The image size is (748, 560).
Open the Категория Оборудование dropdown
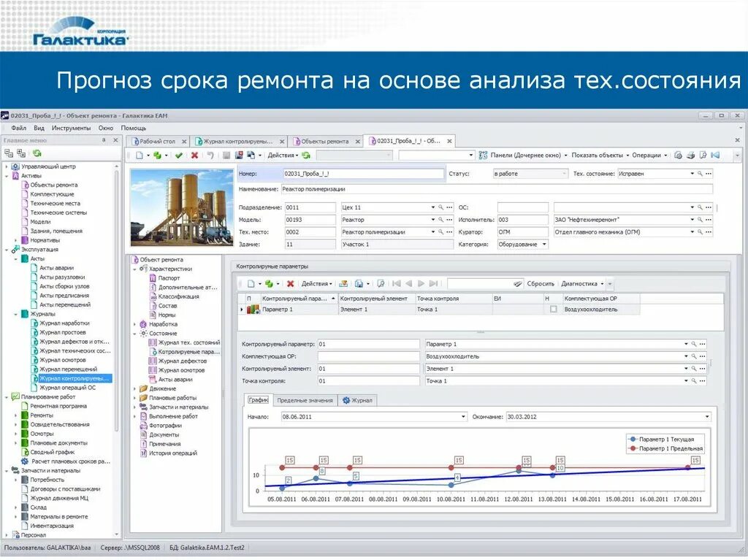pyautogui.click(x=544, y=245)
